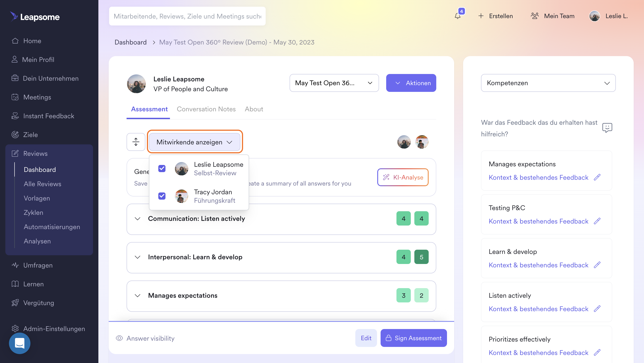Screen dimensions: 644x363
Task: Click the Umfragen pulse icon
Action: coord(15,265)
